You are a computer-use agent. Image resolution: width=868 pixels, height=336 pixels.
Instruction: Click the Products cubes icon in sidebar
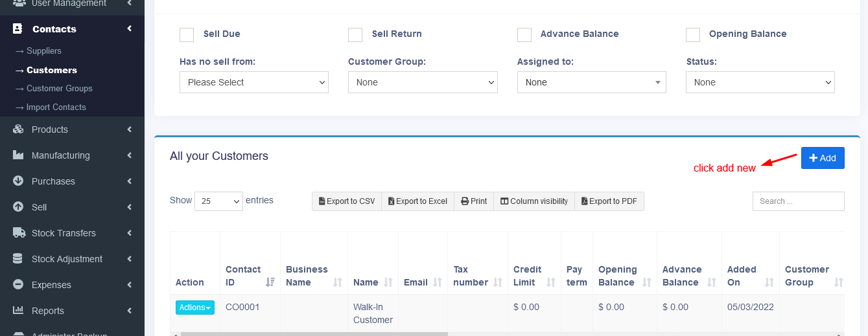tap(18, 129)
